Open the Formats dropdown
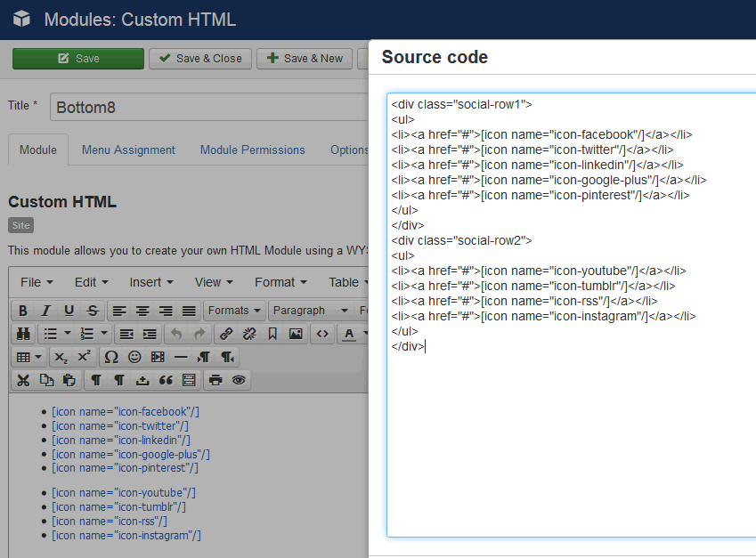The width and height of the screenshot is (756, 558). point(234,311)
